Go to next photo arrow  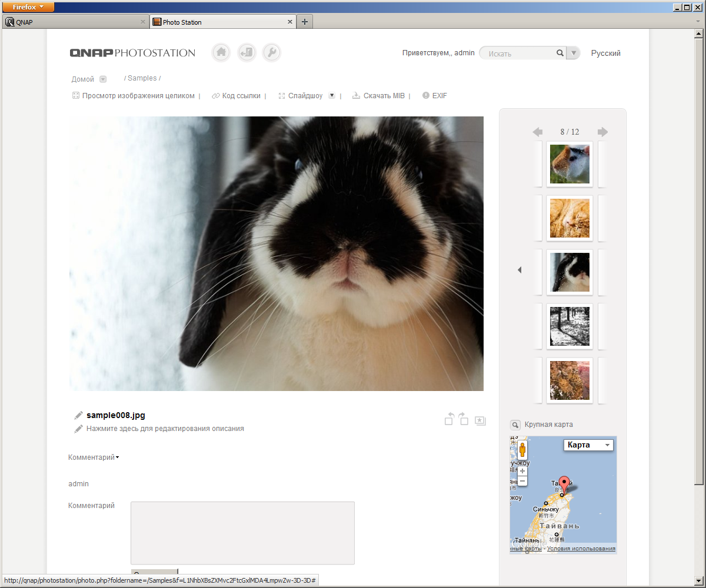[x=602, y=132]
